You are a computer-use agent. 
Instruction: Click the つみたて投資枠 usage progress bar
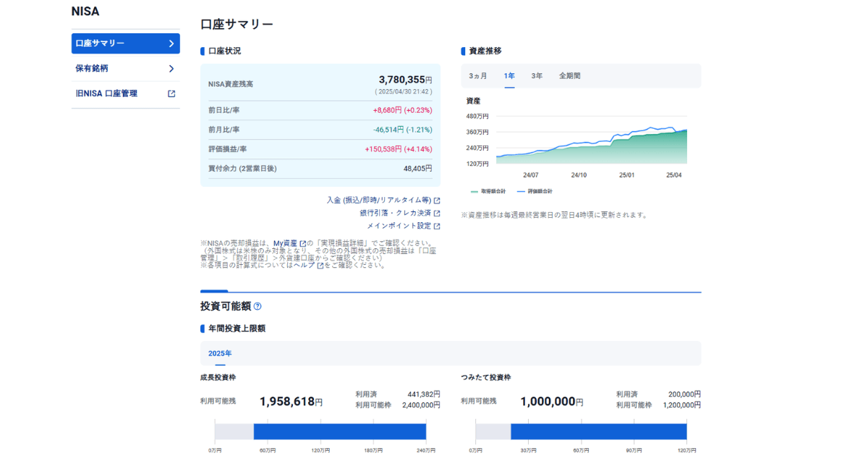coord(581,431)
